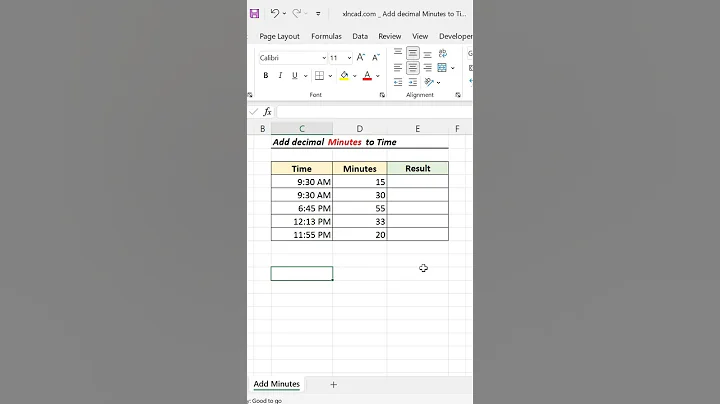Image resolution: width=720 pixels, height=404 pixels.
Task: Click Merge & Center icon
Action: coord(442,68)
